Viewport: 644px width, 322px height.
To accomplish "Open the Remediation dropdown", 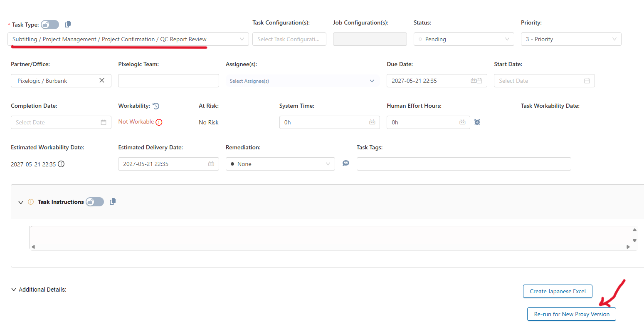I will (280, 164).
